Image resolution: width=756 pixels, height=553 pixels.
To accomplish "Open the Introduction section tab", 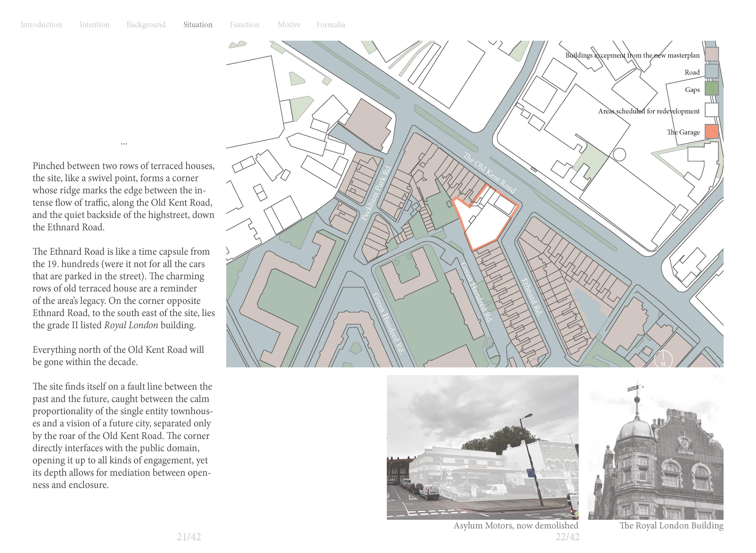I will (41, 24).
